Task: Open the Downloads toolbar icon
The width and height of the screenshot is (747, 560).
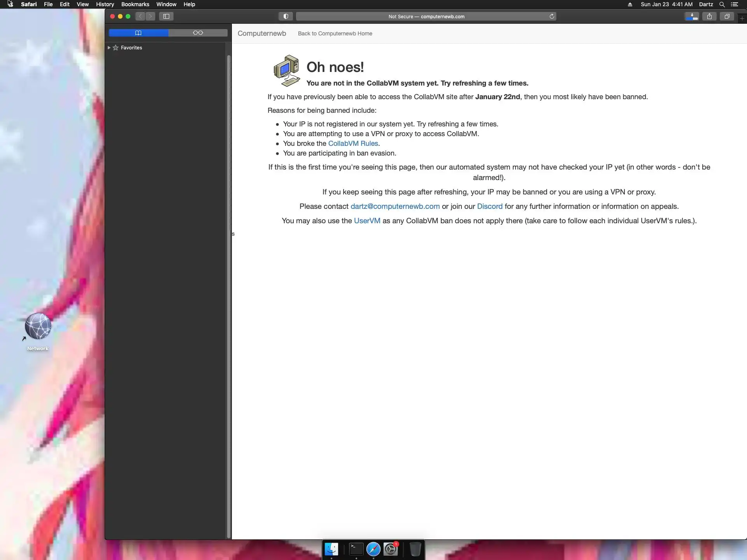Action: point(692,16)
